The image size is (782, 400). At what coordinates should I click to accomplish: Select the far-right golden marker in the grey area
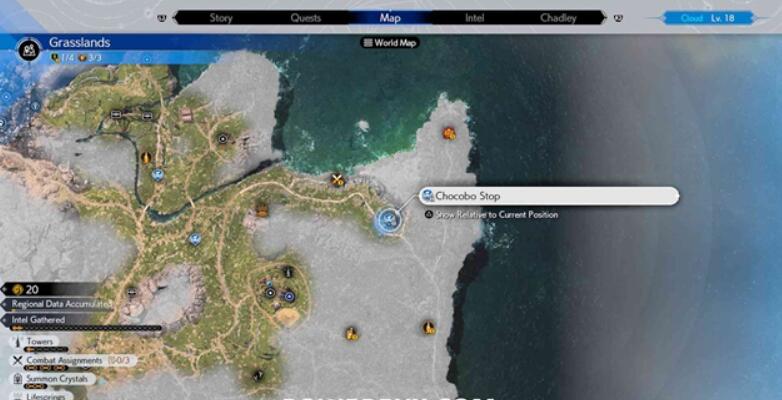(429, 327)
